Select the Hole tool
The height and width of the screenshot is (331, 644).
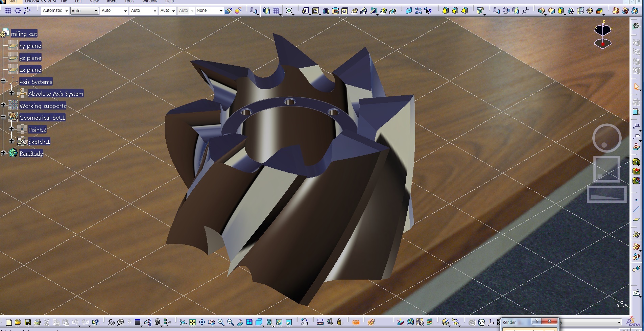(344, 11)
